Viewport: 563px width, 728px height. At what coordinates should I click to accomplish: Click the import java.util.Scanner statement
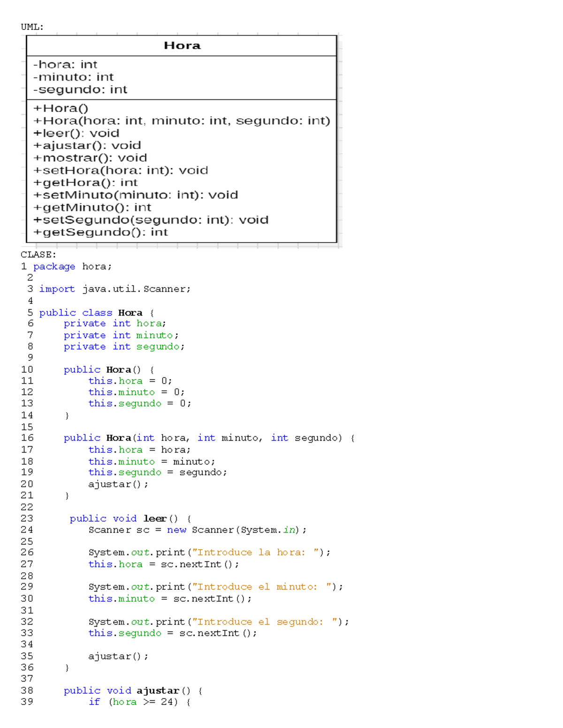click(x=115, y=289)
